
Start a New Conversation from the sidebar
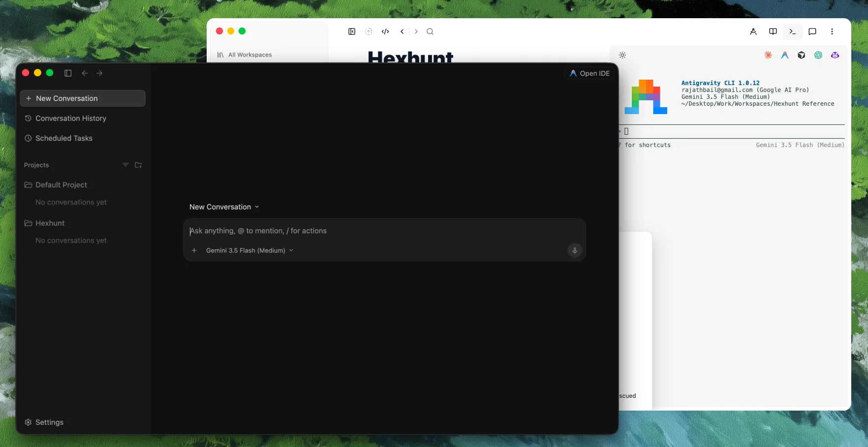[x=83, y=98]
